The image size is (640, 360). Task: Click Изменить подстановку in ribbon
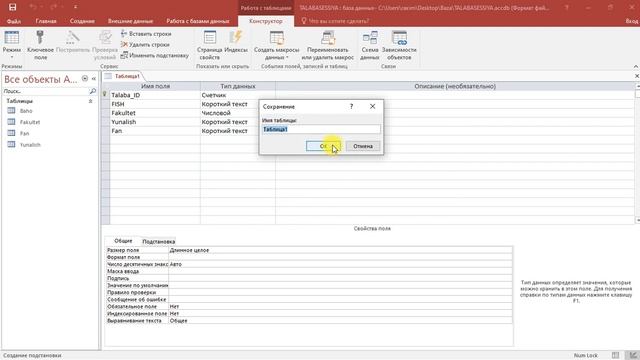click(x=155, y=55)
